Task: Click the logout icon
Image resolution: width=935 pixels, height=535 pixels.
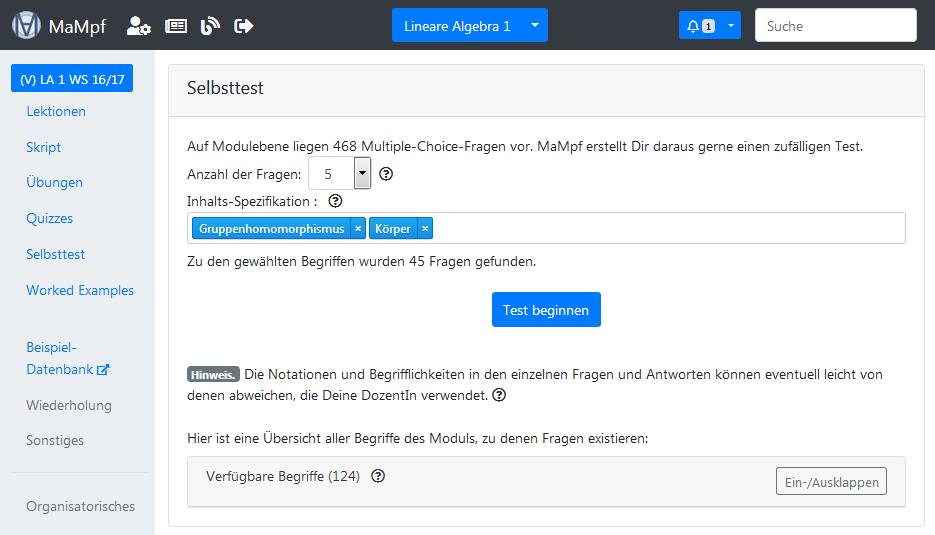Action: (243, 26)
